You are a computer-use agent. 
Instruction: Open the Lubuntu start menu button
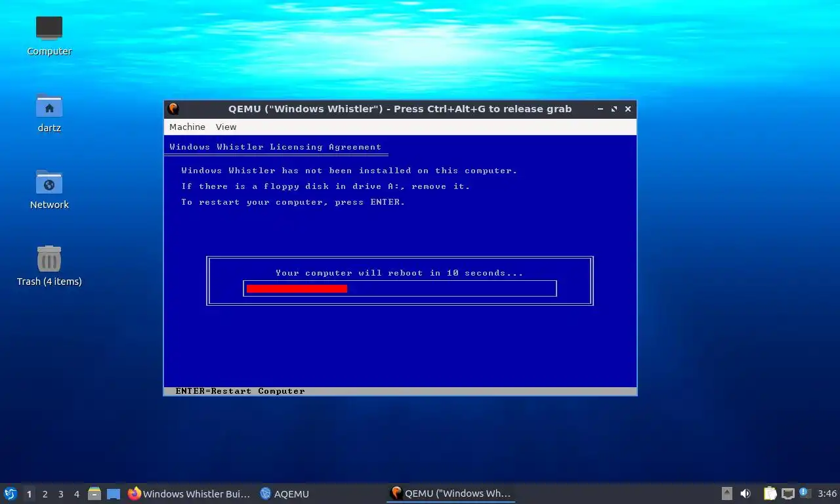[10, 493]
